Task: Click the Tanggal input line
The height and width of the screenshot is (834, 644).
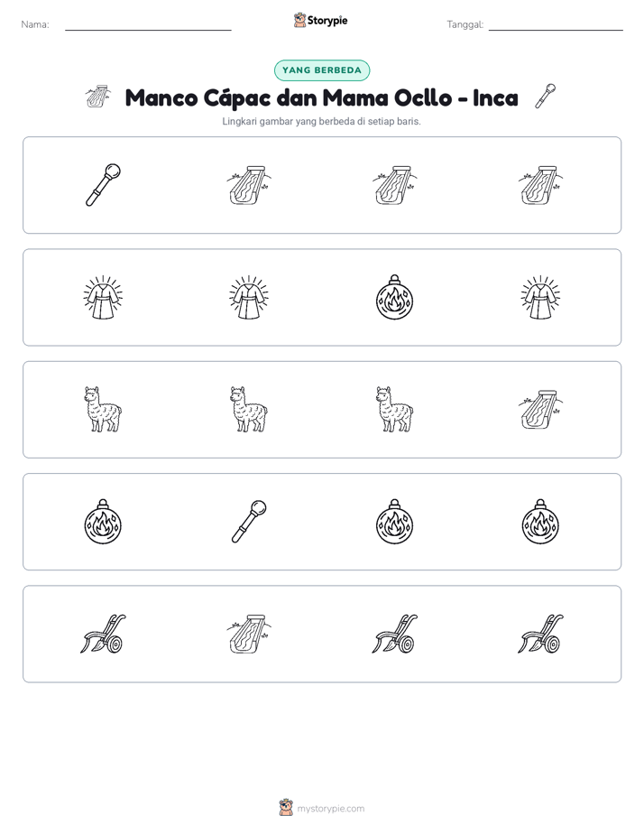Action: click(556, 25)
